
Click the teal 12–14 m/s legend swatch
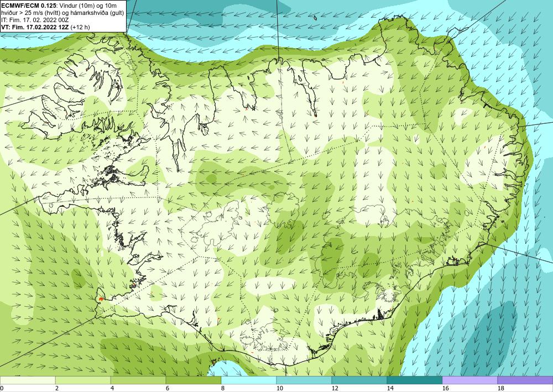pos(359,380)
